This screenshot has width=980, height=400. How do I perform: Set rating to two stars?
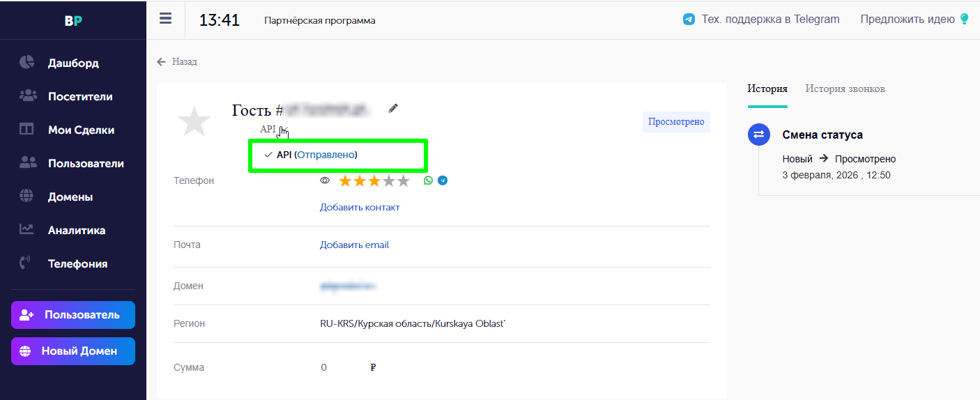(x=360, y=181)
